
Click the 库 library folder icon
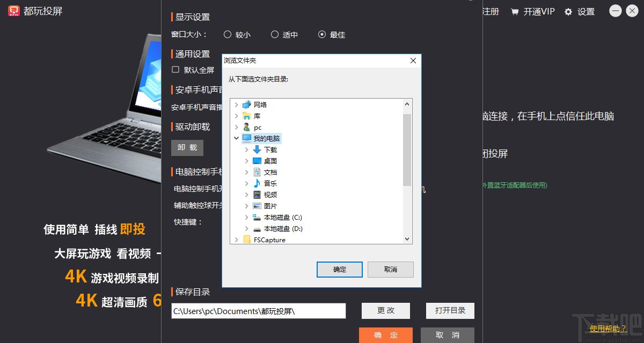247,116
